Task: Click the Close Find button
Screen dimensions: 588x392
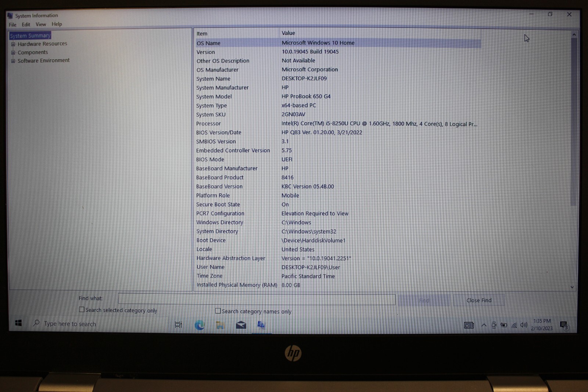Action: coord(479,300)
